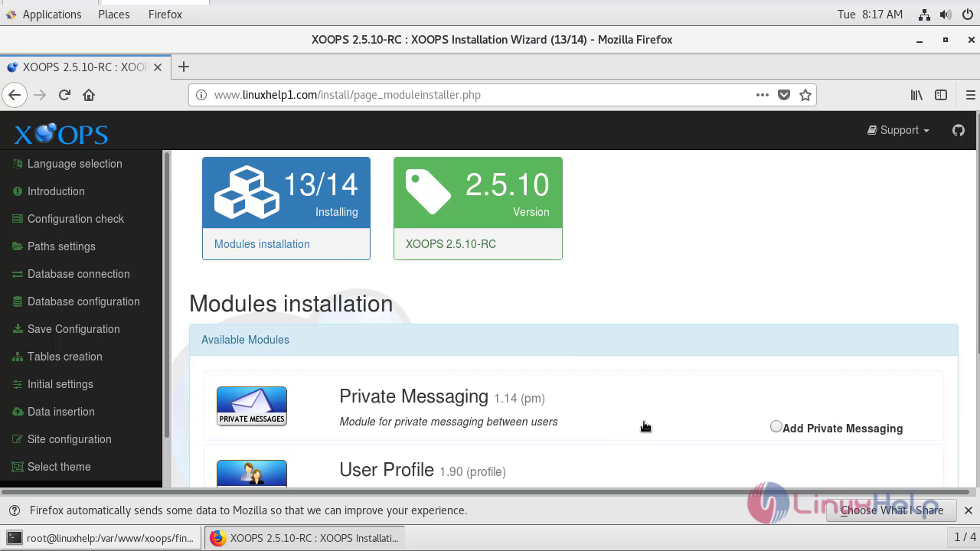980x551 pixels.
Task: Click the sidebar vertical scrollbar
Action: (166, 295)
